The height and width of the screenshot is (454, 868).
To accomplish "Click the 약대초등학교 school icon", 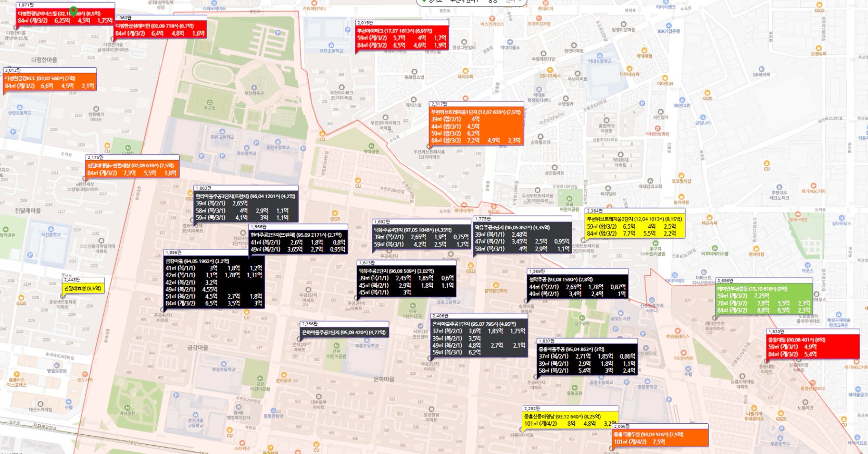I will pyautogui.click(x=599, y=55).
